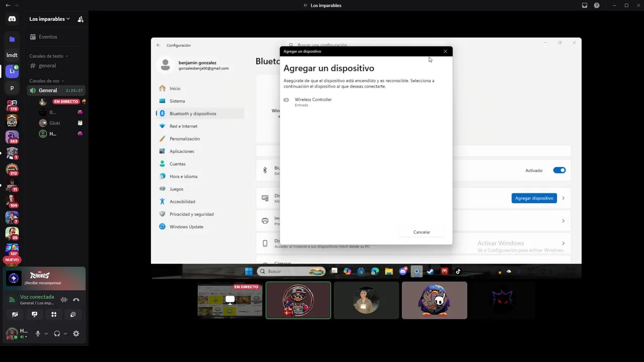Open server with 137 notification badge
The image size is (644, 362).
click(12, 249)
